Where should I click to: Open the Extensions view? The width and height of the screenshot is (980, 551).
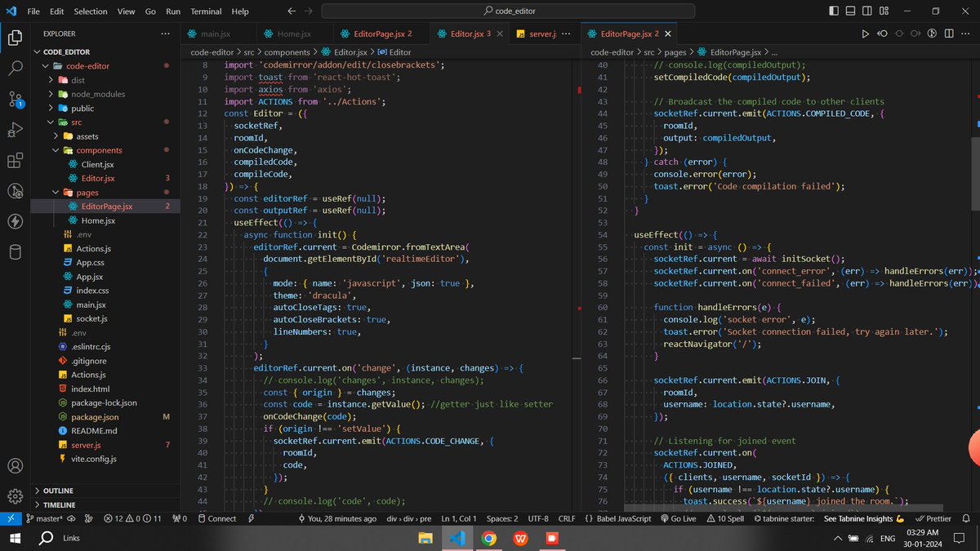(15, 160)
